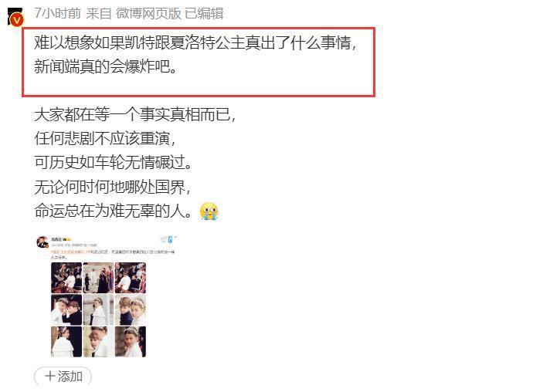Open the top-left photo in the nine-grid
Image resolution: width=550 pixels, height=392 pixels.
[66, 278]
